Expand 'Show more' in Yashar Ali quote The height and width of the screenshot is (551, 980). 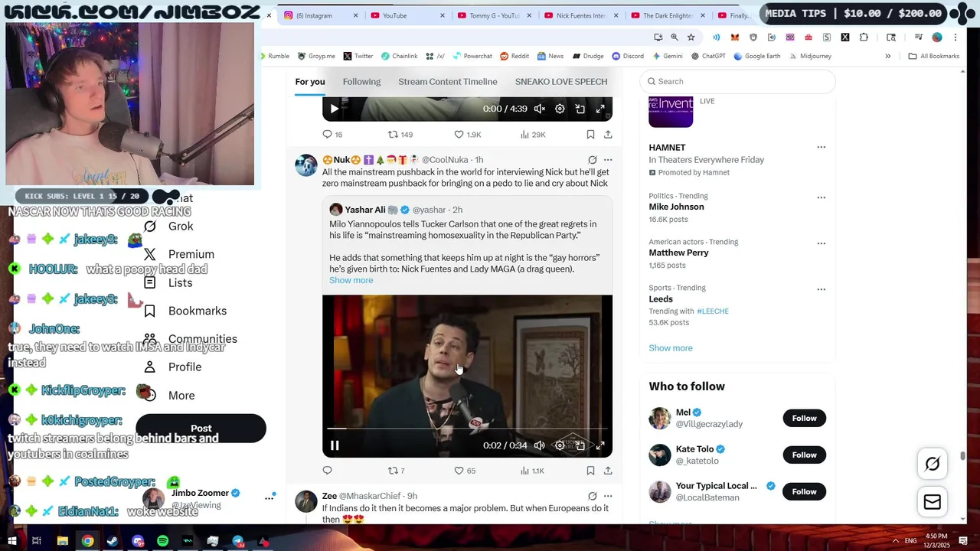click(x=351, y=280)
